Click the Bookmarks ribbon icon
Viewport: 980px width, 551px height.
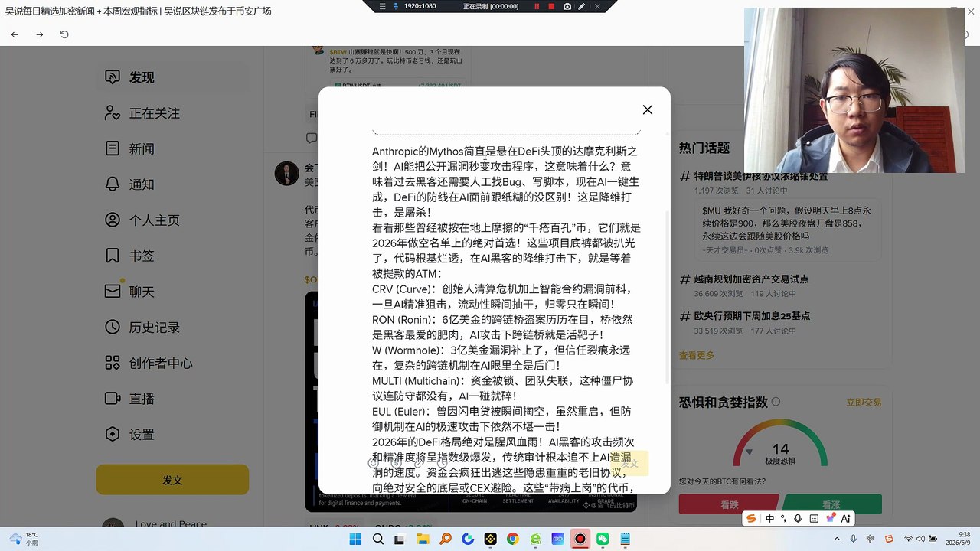(x=113, y=256)
